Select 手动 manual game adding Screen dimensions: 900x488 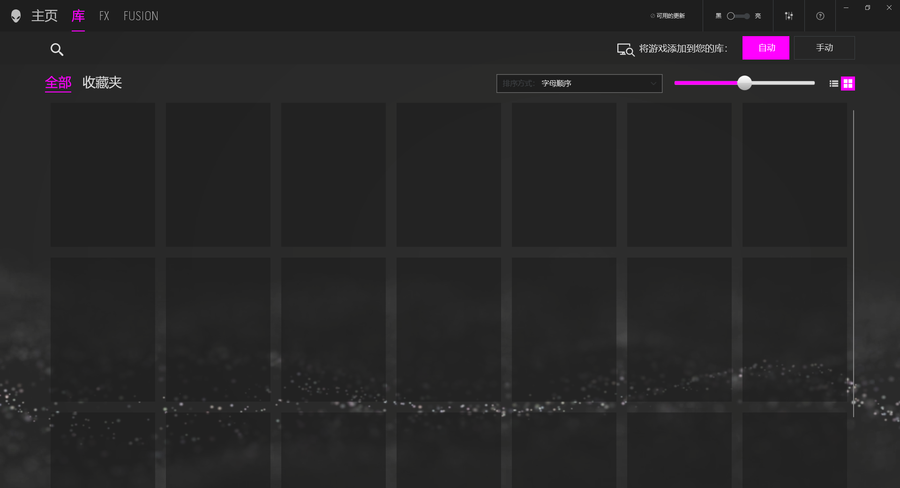tap(824, 48)
